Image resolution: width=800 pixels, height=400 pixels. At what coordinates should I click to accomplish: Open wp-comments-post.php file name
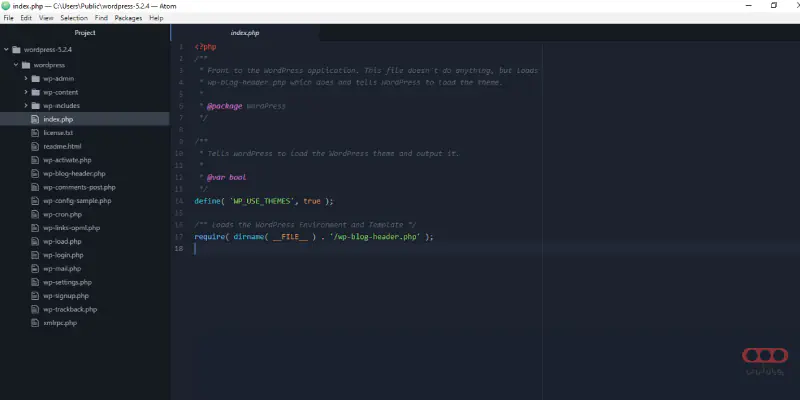80,187
